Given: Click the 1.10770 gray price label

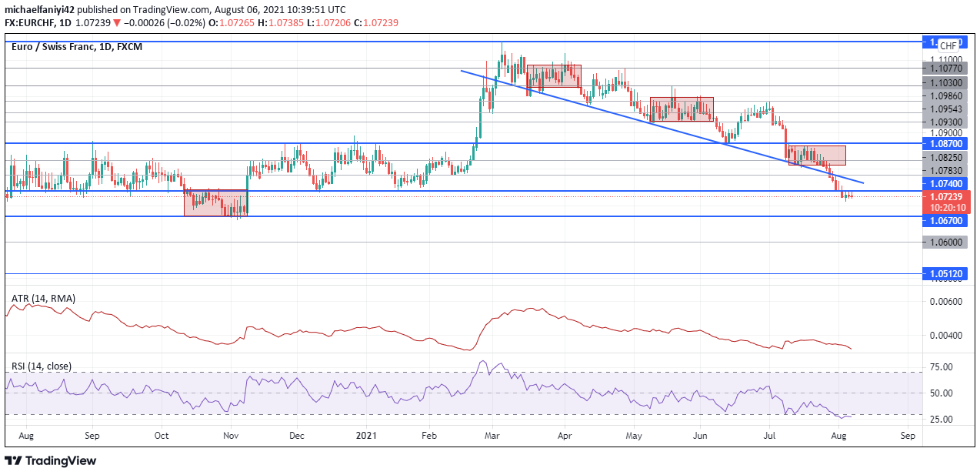Looking at the screenshot, I should point(945,69).
